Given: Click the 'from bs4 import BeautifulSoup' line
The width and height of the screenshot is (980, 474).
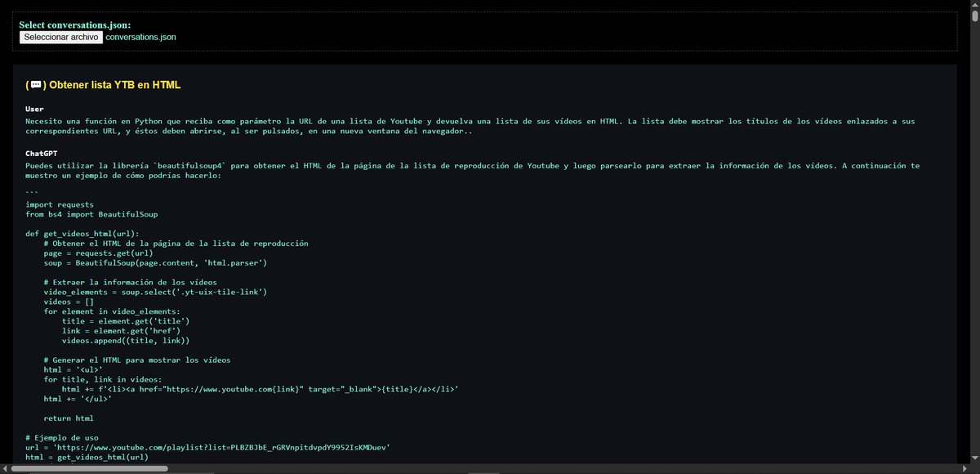Looking at the screenshot, I should point(91,214).
